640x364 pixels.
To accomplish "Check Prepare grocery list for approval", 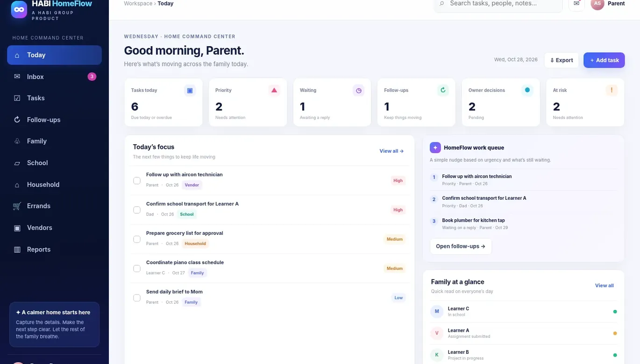I will point(137,239).
